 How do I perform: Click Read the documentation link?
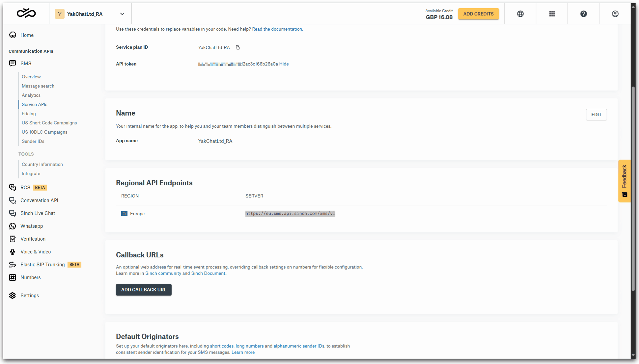click(276, 29)
